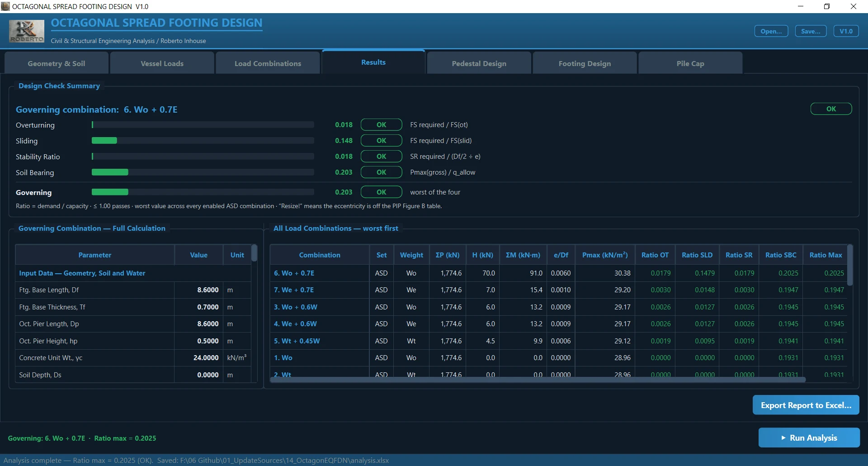The image size is (868, 466).
Task: Click the 'Ftg. Base Length, Df' row
Action: pos(133,290)
